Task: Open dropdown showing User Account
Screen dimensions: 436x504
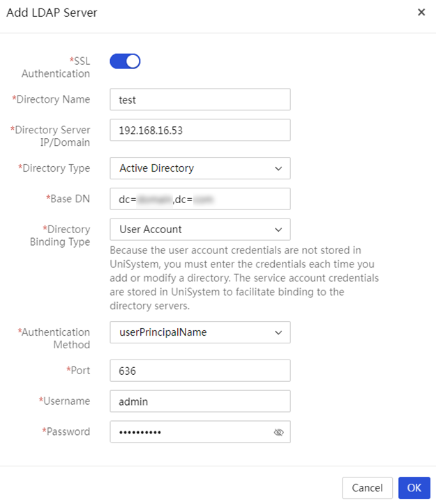Action: [200, 230]
